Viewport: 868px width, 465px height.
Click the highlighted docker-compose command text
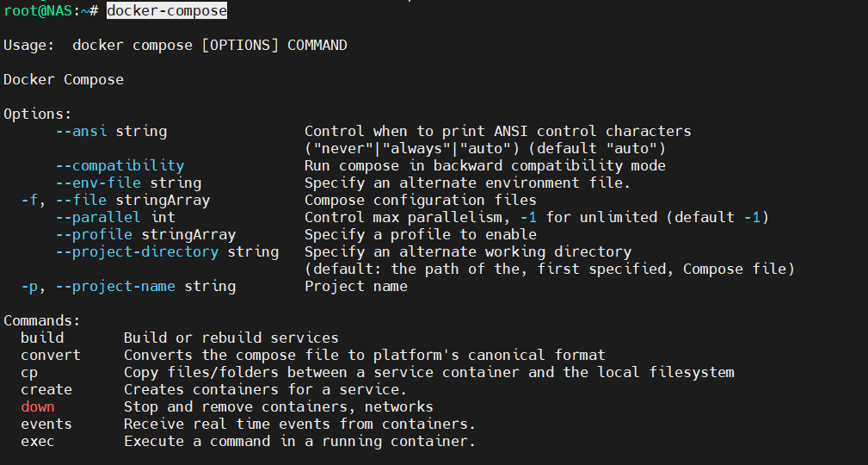[167, 11]
